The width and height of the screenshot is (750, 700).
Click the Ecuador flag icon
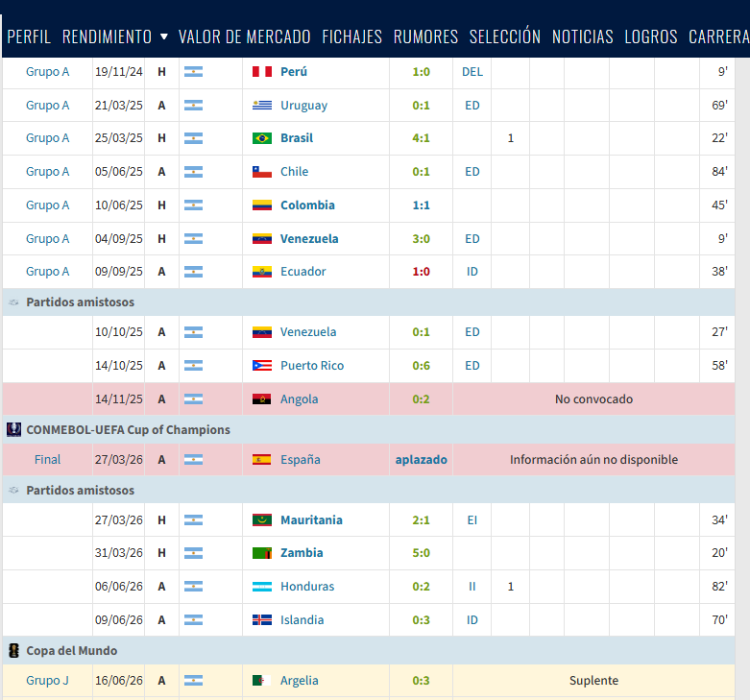[x=262, y=272]
